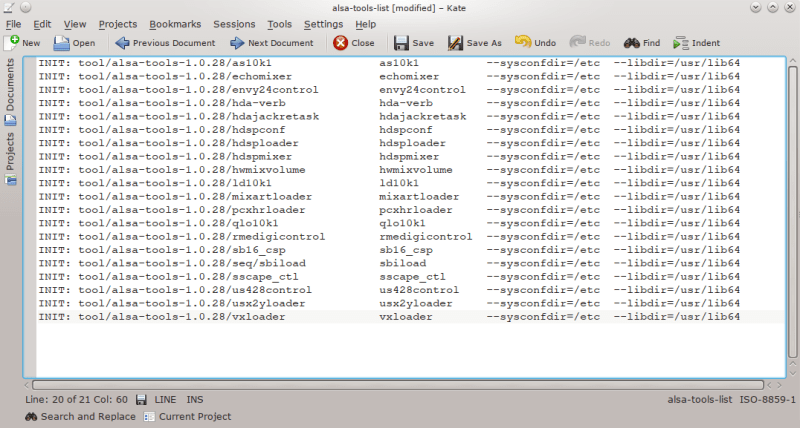Click as10k1 line's INIT: prefix
Image resolution: width=800 pixels, height=428 pixels.
pos(55,63)
